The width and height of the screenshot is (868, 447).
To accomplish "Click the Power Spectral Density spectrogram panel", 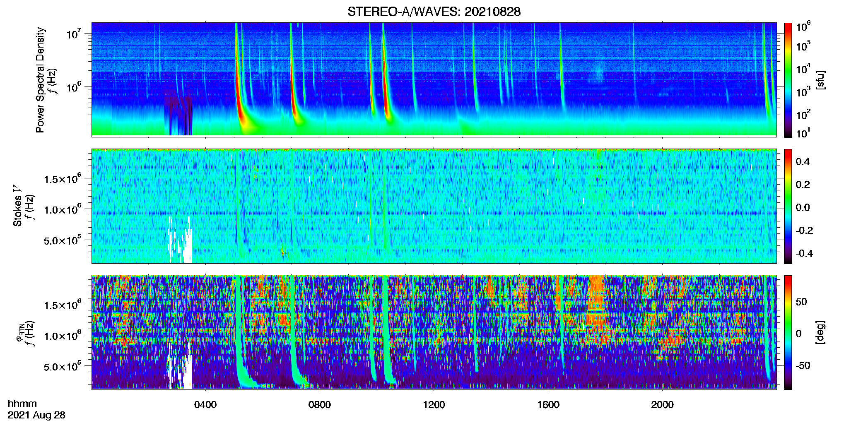I will 434,79.
